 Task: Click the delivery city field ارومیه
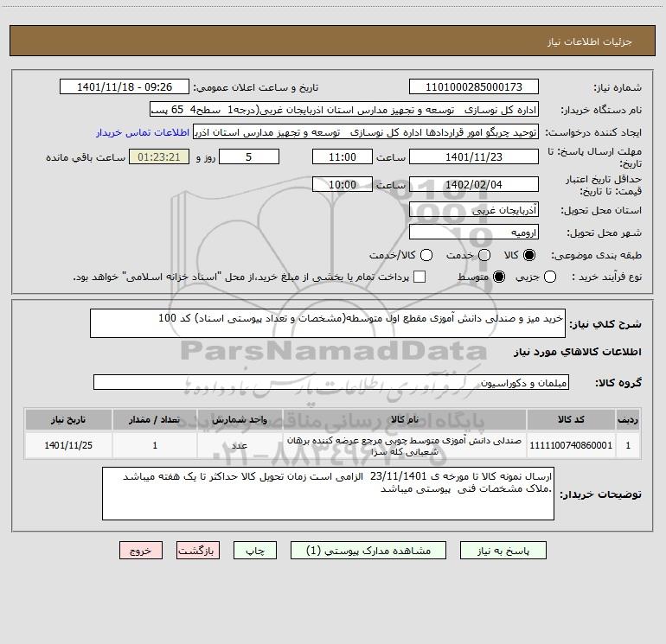[474, 233]
